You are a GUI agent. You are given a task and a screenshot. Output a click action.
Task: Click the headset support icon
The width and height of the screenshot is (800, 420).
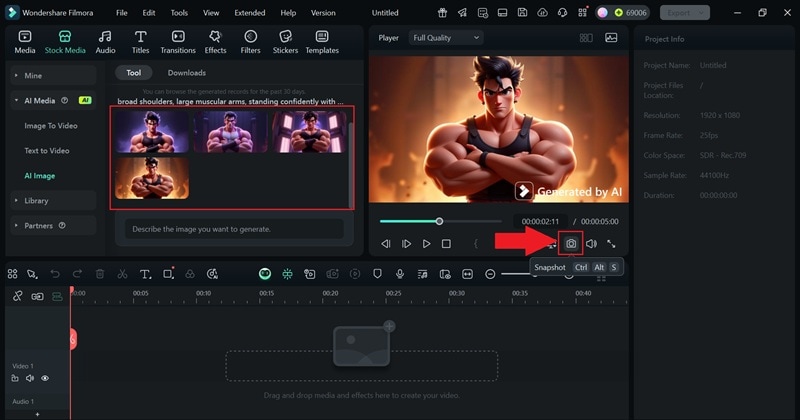[562, 13]
